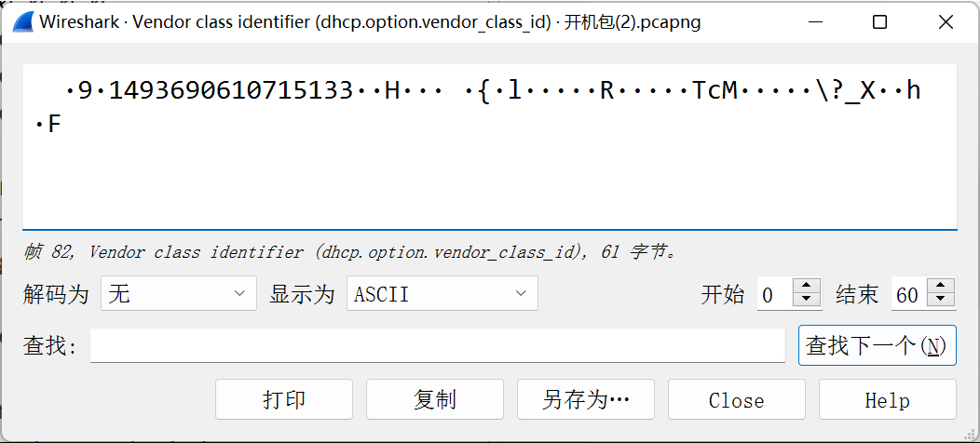Increase the 结束 value with up arrow

pyautogui.click(x=941, y=286)
